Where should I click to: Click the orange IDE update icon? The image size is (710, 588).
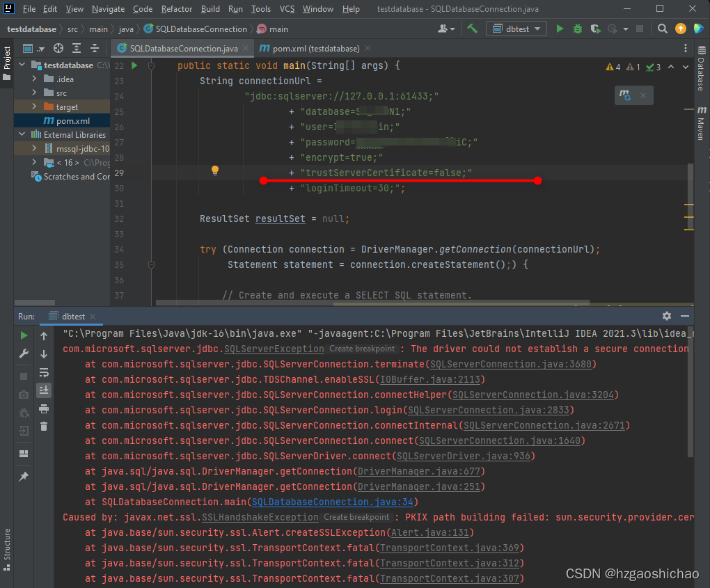point(681,29)
